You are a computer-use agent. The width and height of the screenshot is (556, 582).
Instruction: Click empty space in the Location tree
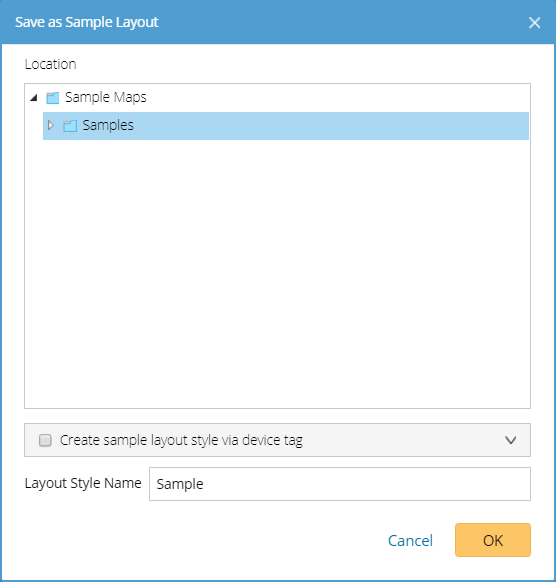coord(277,275)
